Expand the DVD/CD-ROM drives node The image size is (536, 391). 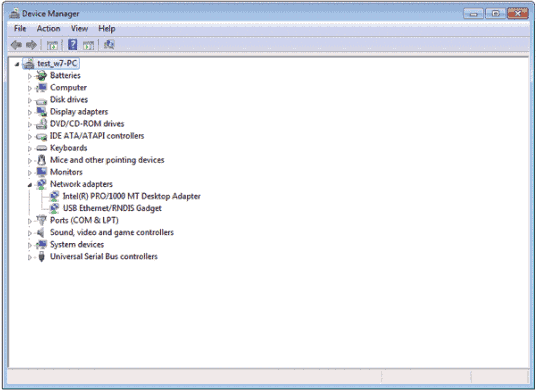(x=30, y=124)
